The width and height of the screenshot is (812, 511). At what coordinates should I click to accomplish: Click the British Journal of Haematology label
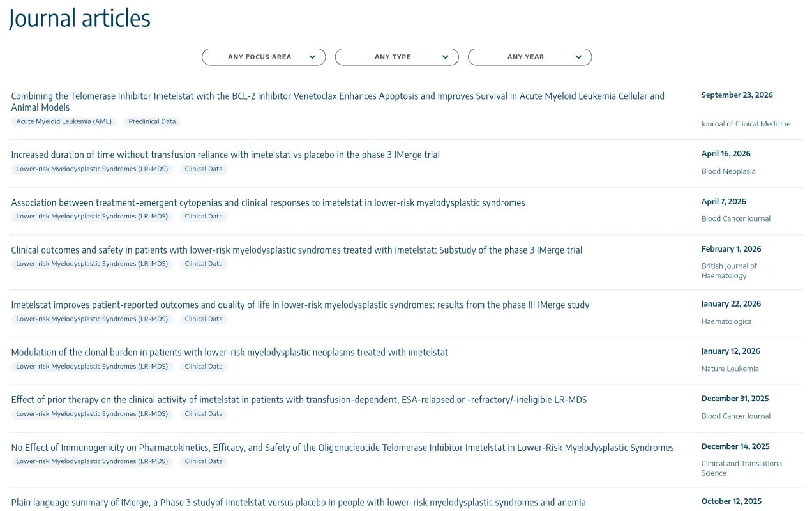pyautogui.click(x=729, y=271)
